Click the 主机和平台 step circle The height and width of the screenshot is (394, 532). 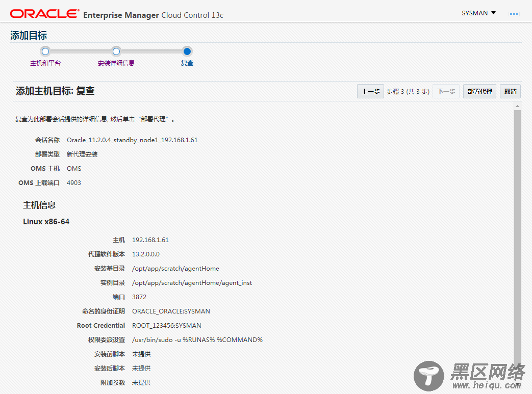pyautogui.click(x=45, y=51)
